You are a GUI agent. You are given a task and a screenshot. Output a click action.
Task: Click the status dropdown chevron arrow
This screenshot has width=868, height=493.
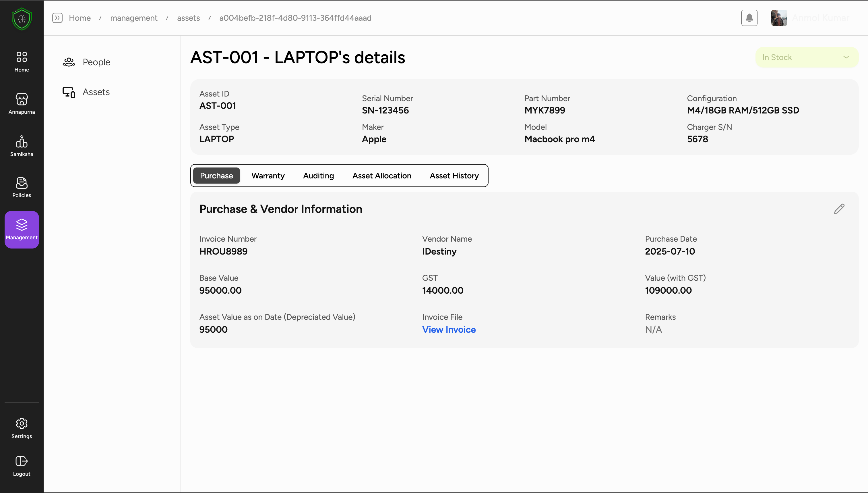tap(846, 57)
